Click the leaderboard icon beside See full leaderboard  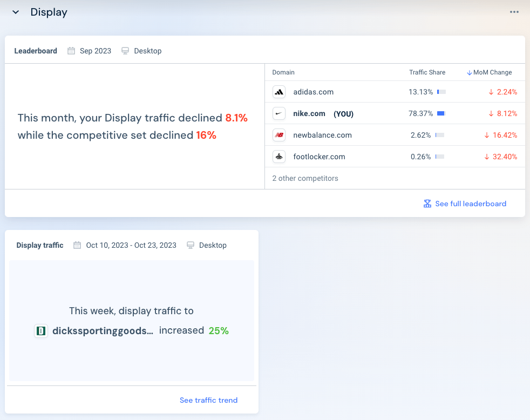click(x=427, y=204)
